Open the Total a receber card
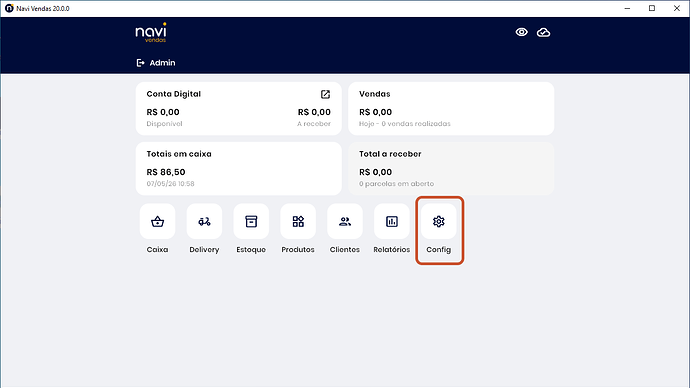 tap(451, 168)
